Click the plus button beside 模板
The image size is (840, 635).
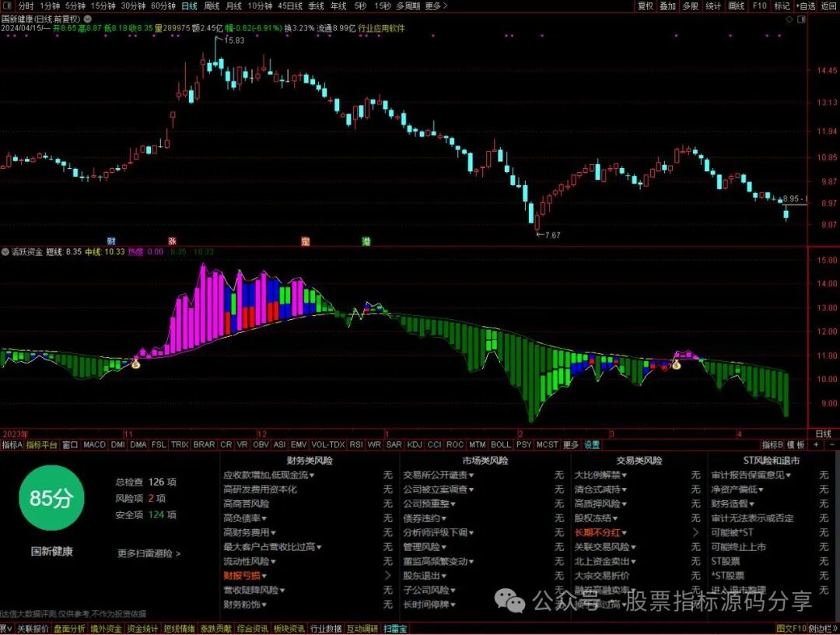point(816,445)
